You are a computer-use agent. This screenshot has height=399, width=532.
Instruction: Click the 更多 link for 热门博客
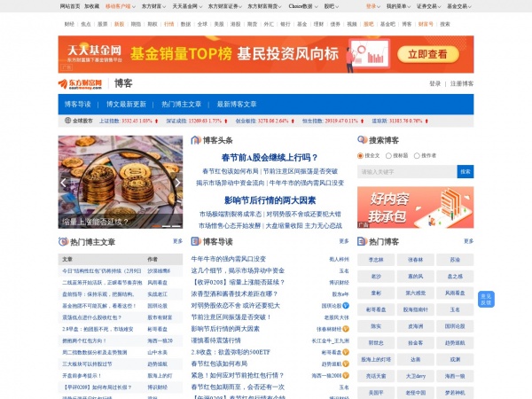(468, 241)
